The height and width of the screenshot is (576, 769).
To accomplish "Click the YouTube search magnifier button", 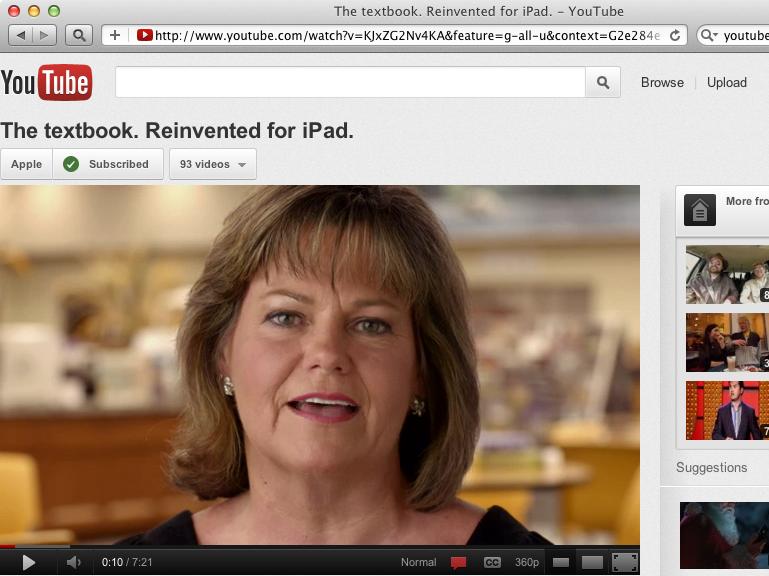I will coord(603,82).
